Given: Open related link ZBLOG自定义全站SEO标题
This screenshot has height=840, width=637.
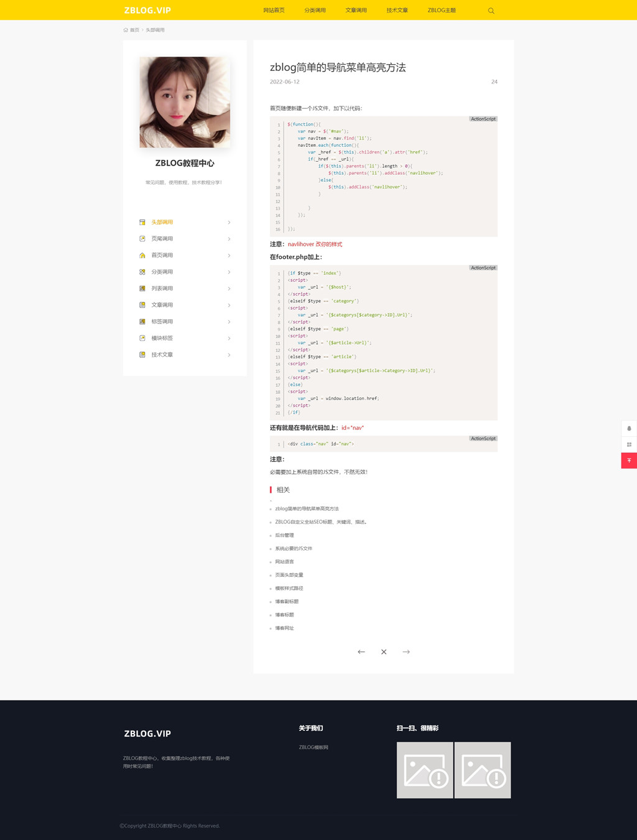Looking at the screenshot, I should (321, 522).
